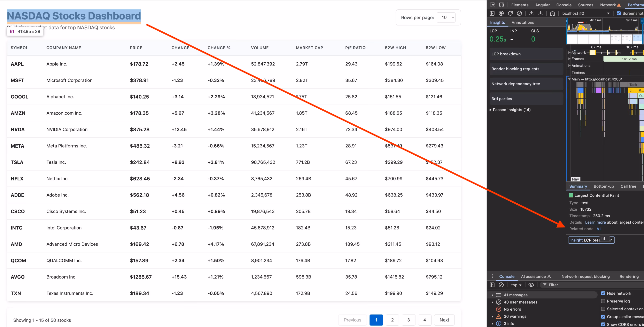Click the Next pagination button
This screenshot has width=644, height=327.
click(x=444, y=320)
